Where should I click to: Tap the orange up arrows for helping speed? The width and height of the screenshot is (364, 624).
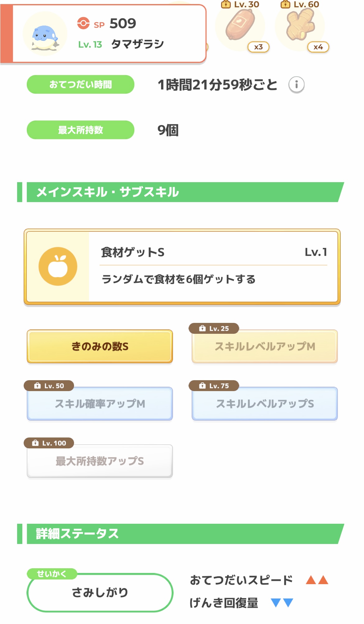point(317,580)
